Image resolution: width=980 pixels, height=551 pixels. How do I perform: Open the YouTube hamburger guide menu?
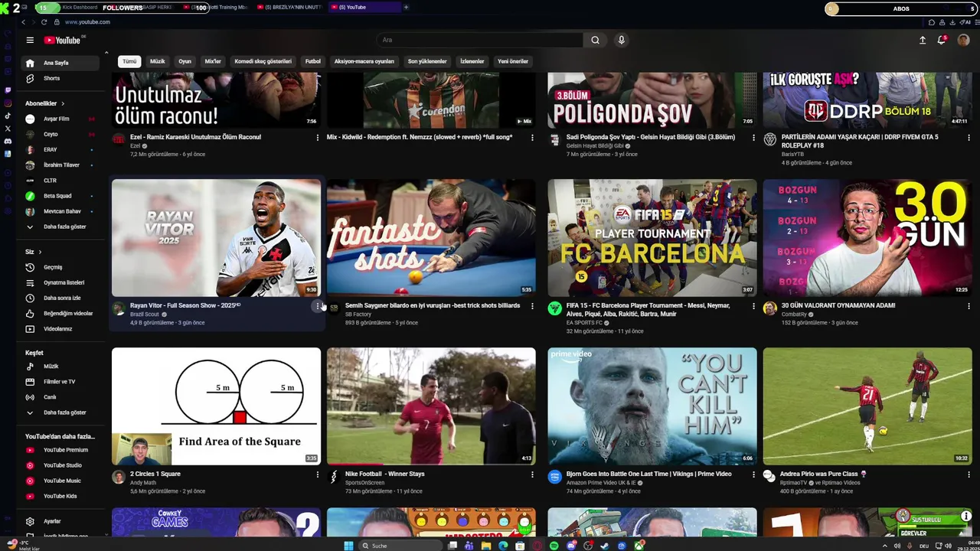[30, 40]
